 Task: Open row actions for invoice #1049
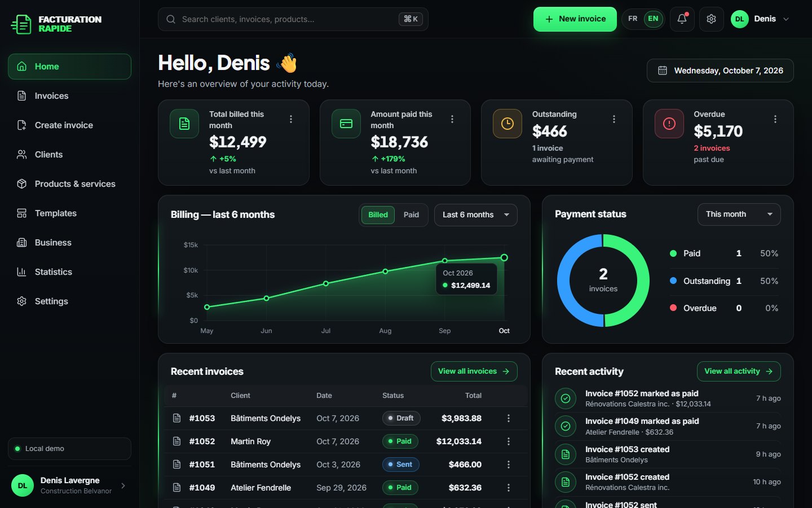[x=509, y=488]
